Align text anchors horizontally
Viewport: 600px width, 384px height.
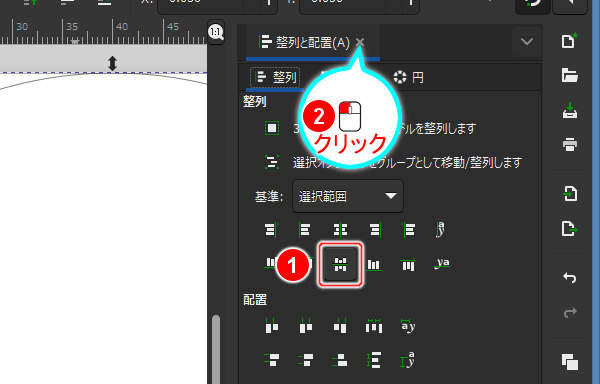pyautogui.click(x=441, y=229)
